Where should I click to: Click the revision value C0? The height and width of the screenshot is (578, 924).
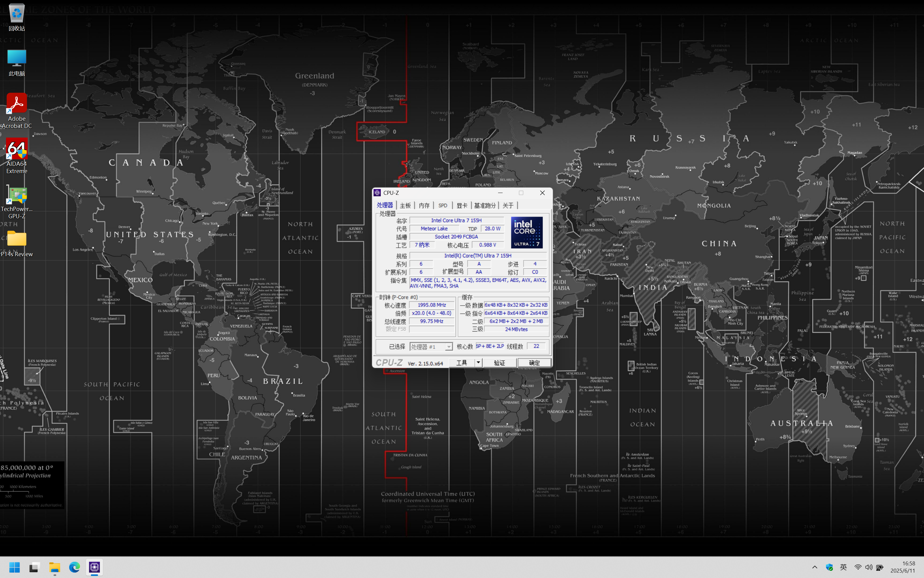point(535,272)
